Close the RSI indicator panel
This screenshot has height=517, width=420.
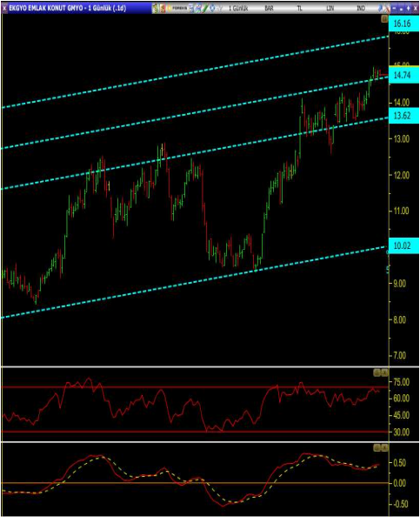[x=384, y=373]
